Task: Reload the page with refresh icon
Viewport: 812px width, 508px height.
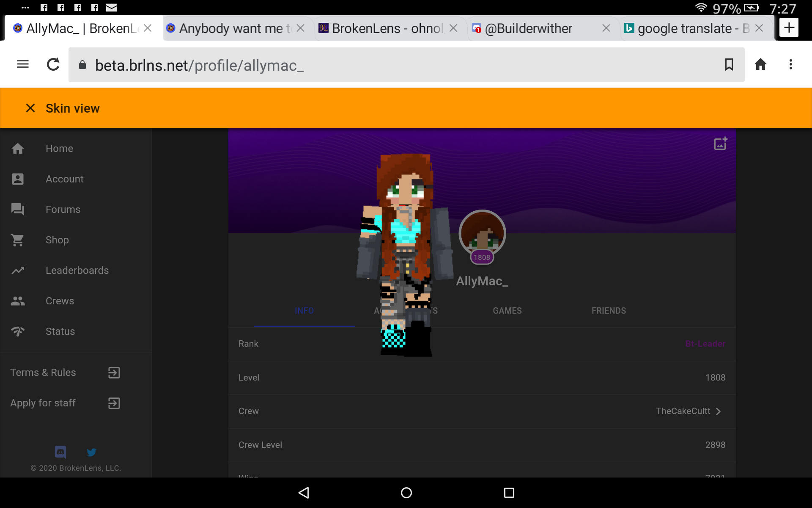Action: [x=53, y=64]
